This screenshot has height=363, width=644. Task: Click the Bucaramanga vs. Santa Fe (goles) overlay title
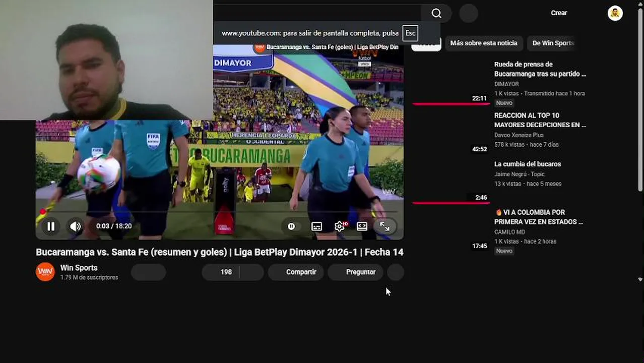(333, 47)
